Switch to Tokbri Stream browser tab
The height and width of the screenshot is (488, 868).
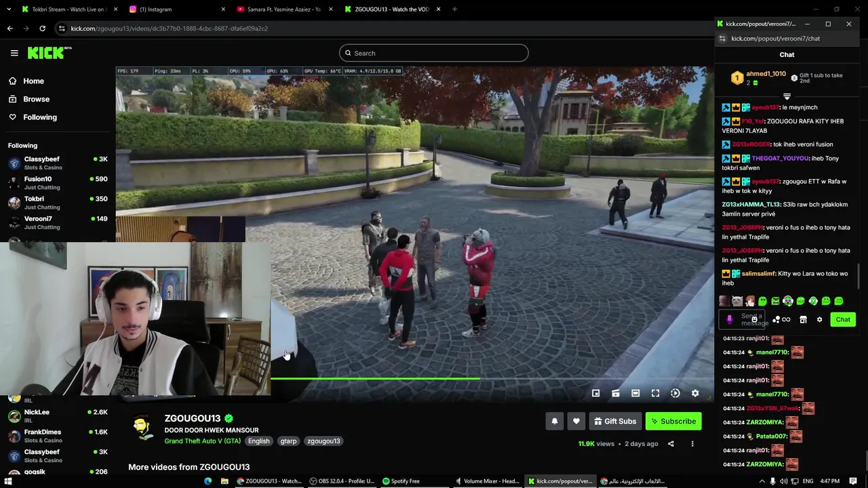click(x=68, y=9)
